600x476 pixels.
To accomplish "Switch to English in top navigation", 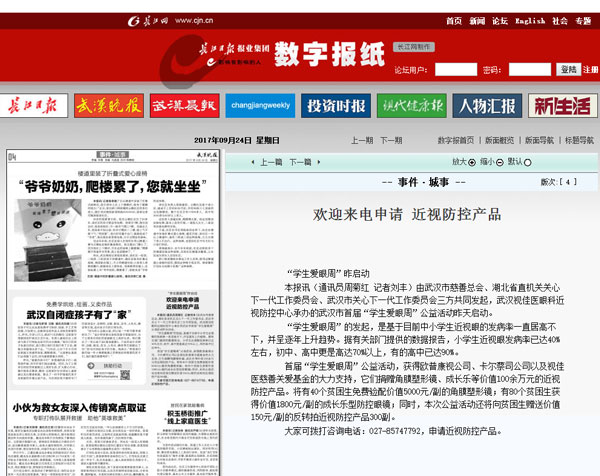I will point(530,21).
